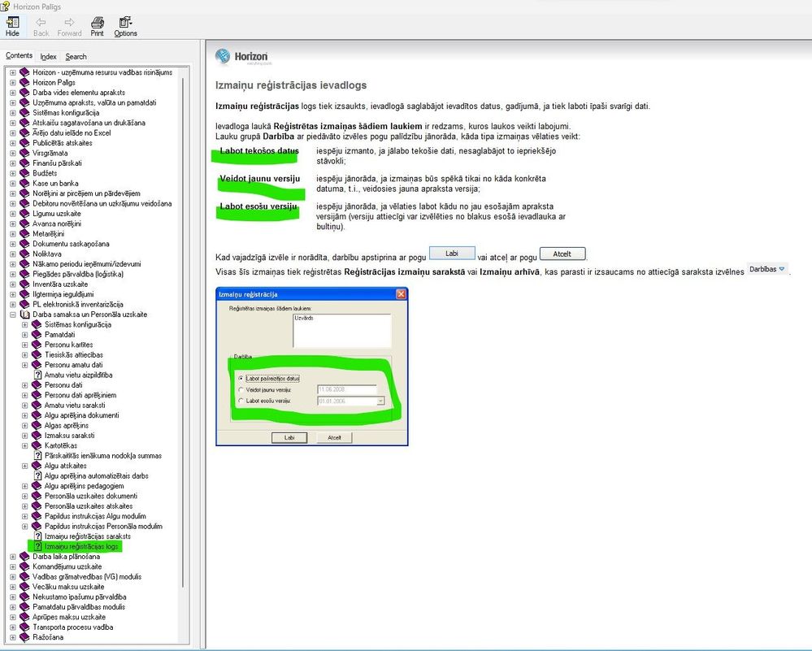Click book icon beside Horizon Palīgs topic
This screenshot has height=651, width=812.
tap(24, 82)
